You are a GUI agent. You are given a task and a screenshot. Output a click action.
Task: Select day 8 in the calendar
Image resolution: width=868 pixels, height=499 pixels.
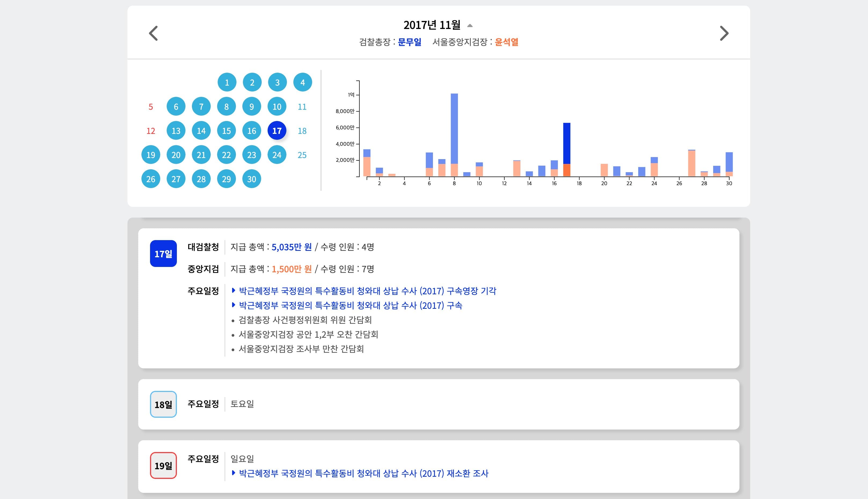pos(226,107)
